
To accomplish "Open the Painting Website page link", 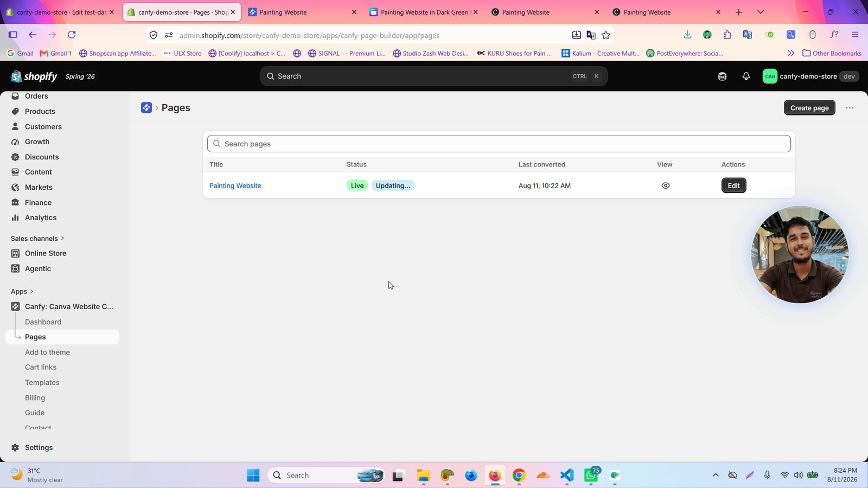I will click(x=235, y=185).
